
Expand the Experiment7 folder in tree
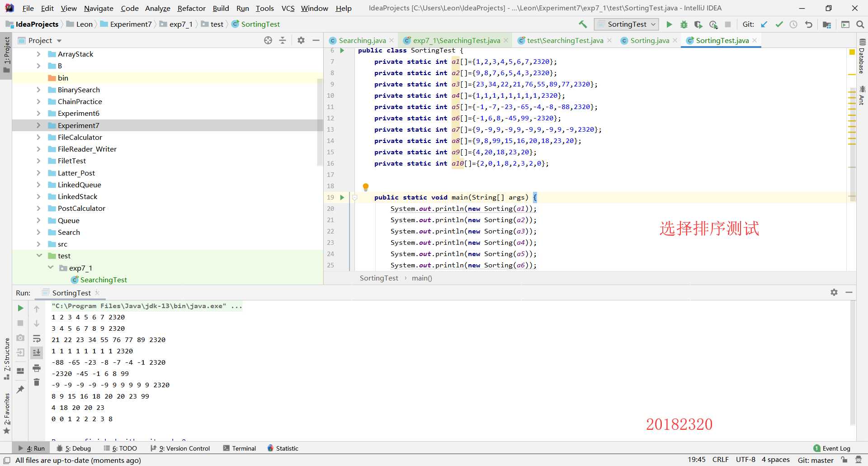38,125
